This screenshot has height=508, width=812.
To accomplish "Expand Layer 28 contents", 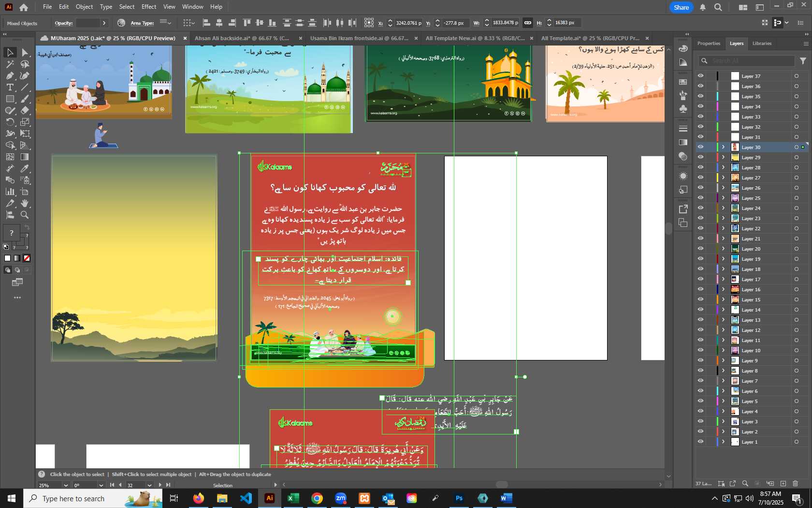I will coord(724,167).
